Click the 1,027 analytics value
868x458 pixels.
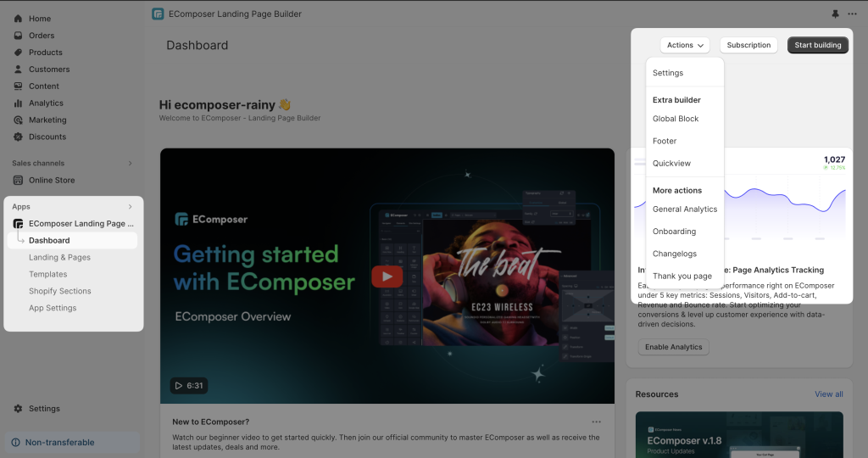pos(834,159)
